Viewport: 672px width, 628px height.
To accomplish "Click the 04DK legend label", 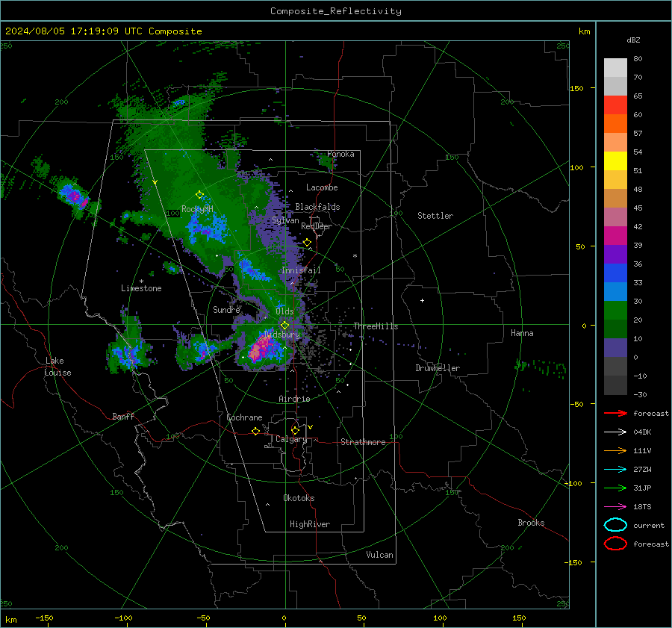I will [642, 432].
